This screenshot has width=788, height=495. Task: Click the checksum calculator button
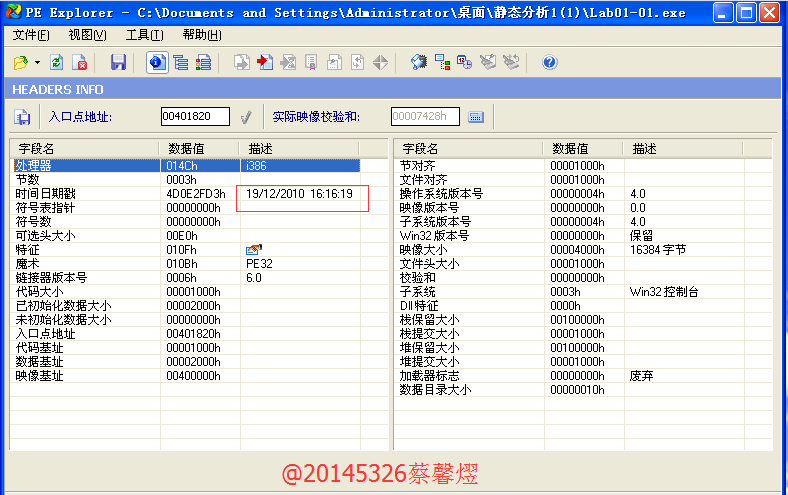pos(476,117)
